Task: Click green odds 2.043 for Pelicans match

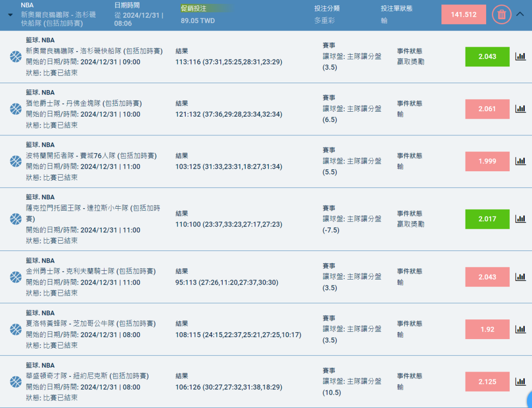Action: (487, 57)
